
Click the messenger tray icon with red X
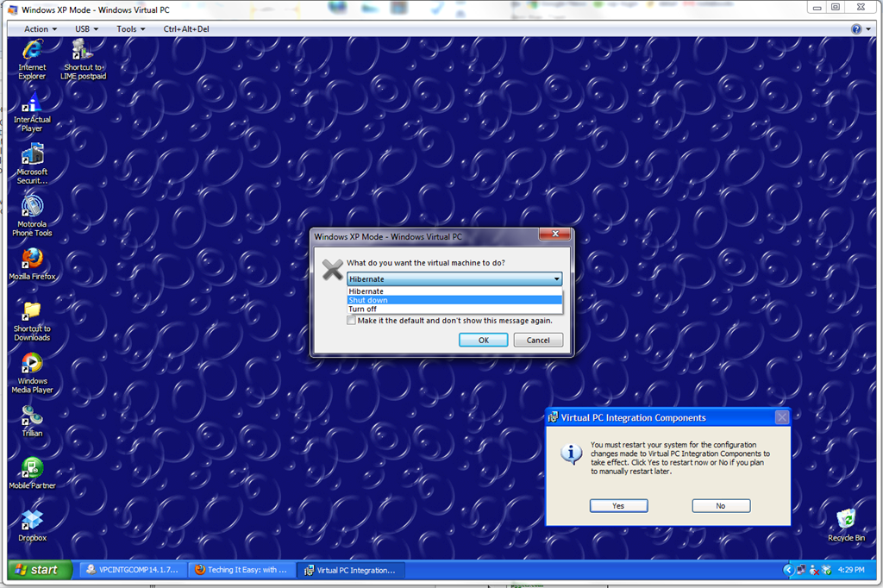(814, 570)
